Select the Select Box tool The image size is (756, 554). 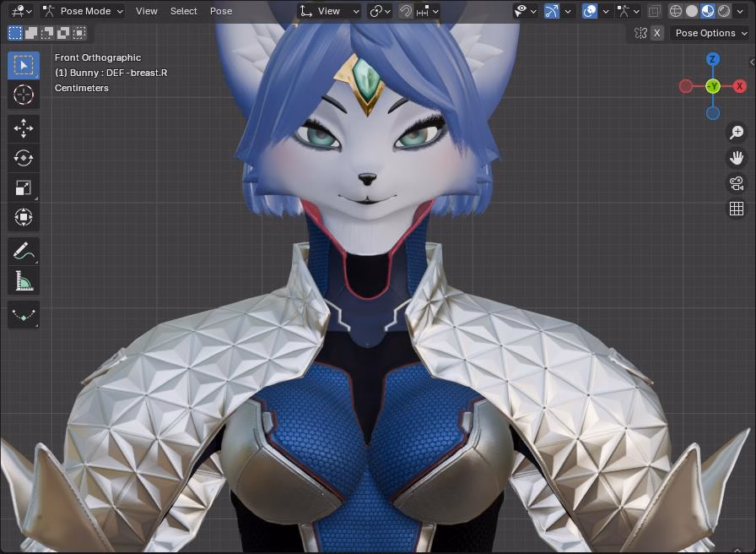tap(23, 65)
